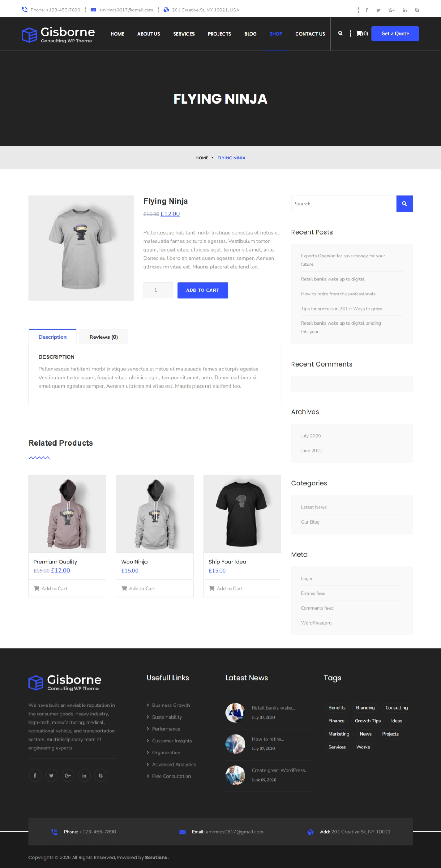Submit sidebar search with blue magnifier button
This screenshot has width=441, height=868.
404,204
